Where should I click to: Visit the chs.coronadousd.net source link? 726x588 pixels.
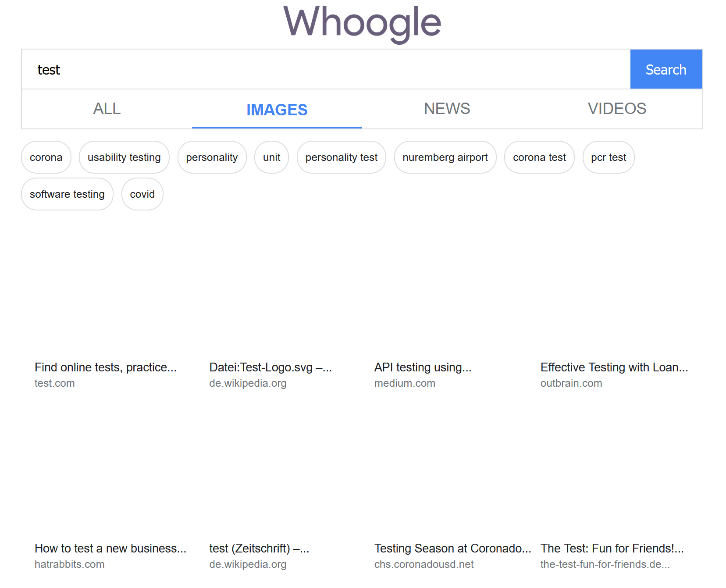424,564
